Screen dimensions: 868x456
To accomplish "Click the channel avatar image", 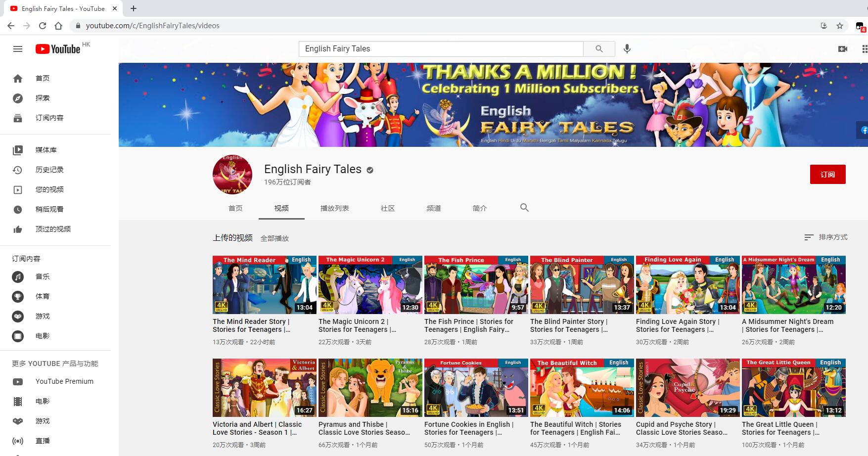I will pyautogui.click(x=232, y=174).
